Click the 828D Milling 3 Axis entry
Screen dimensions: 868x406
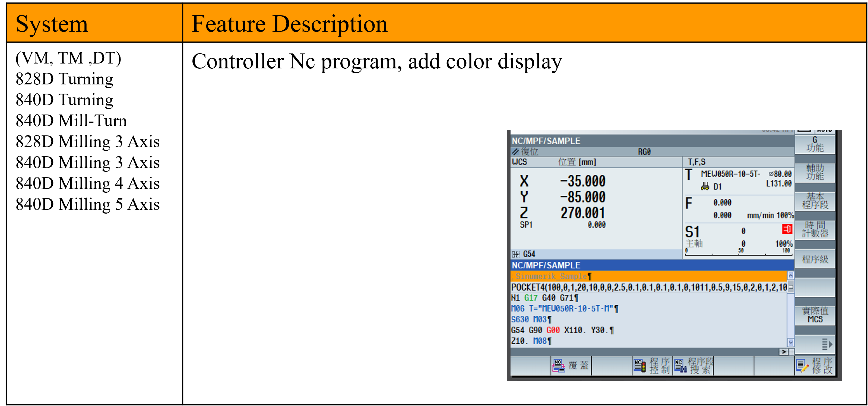point(88,141)
